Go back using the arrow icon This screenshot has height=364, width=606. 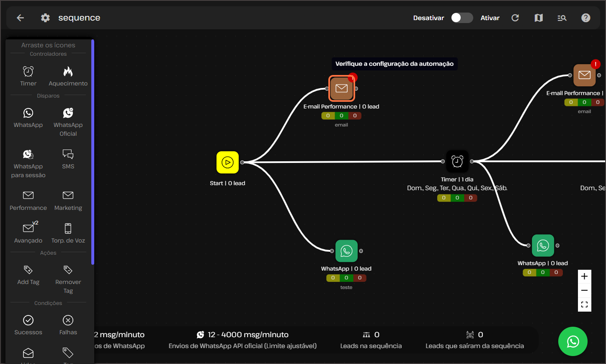pos(20,18)
